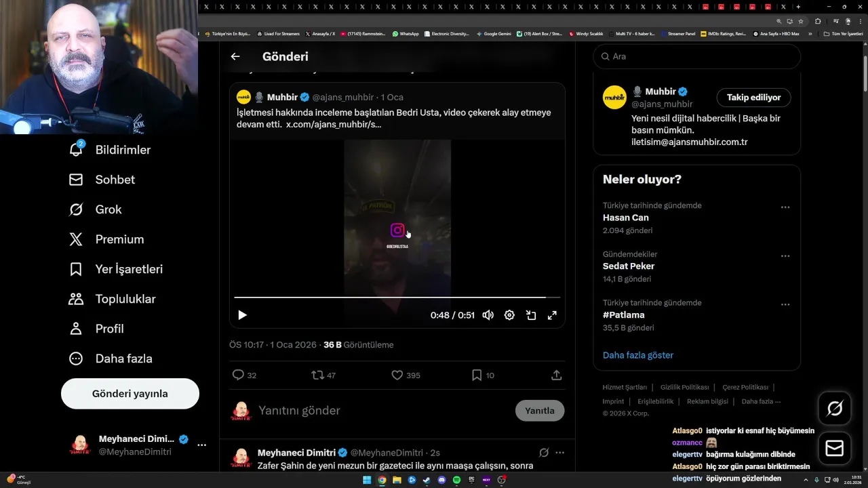Open more menu on Meyhaneci Dimitri reply

tap(560, 453)
